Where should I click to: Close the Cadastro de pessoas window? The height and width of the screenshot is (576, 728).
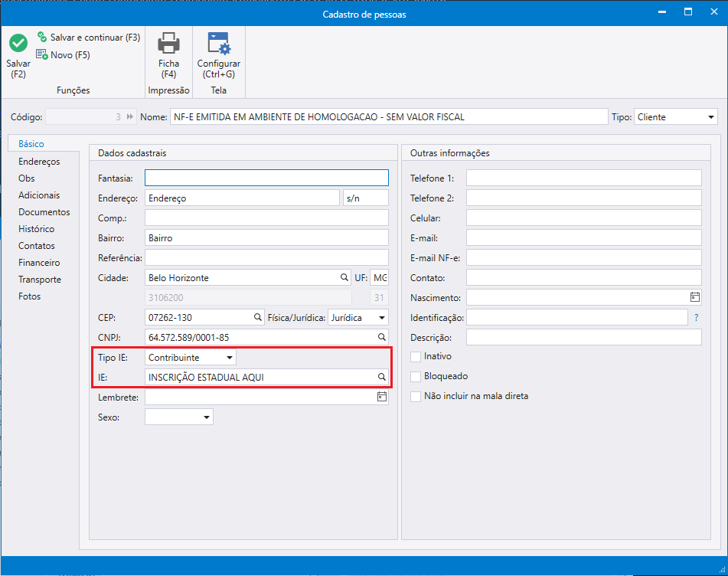714,12
